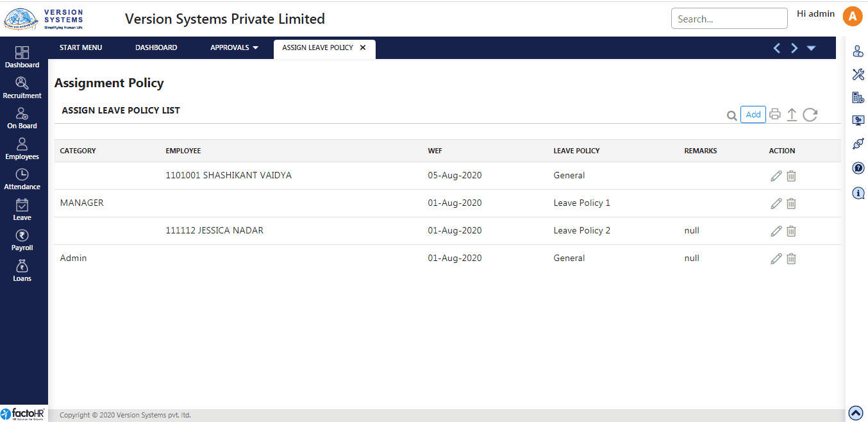Click the search magnifier in list toolbar
The width and height of the screenshot is (868, 422).
pyautogui.click(x=731, y=115)
